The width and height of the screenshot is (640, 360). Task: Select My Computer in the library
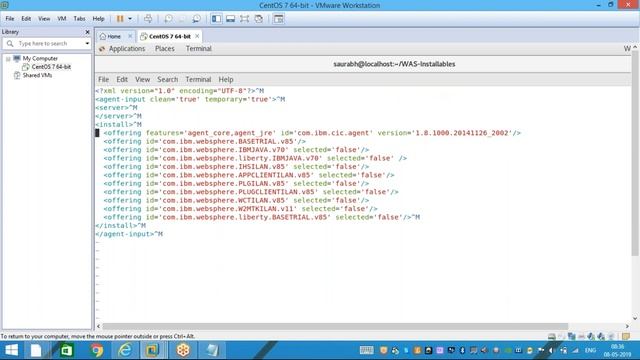point(40,58)
